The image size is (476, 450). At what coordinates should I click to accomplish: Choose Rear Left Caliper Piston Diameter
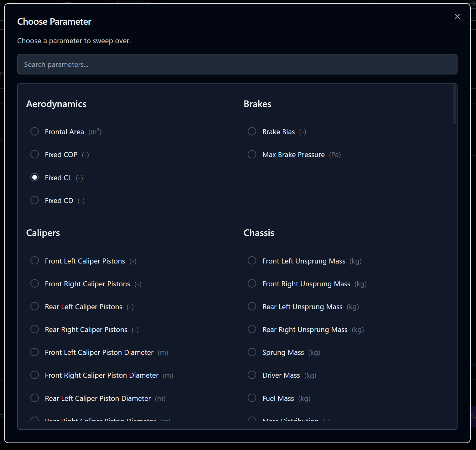pos(35,398)
